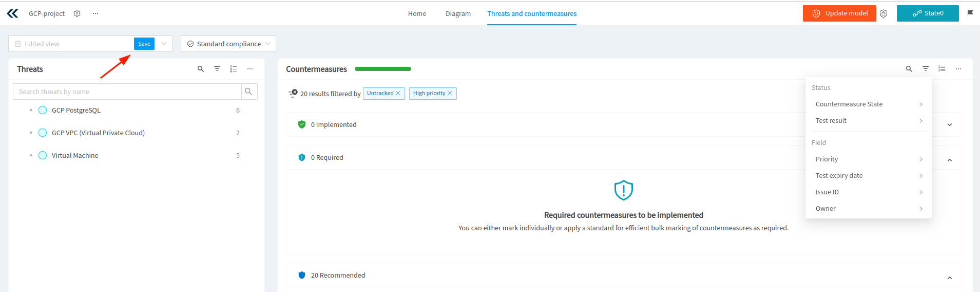Image resolution: width=980 pixels, height=292 pixels.
Task: Click the 20 Recommended section header
Action: coord(623,275)
